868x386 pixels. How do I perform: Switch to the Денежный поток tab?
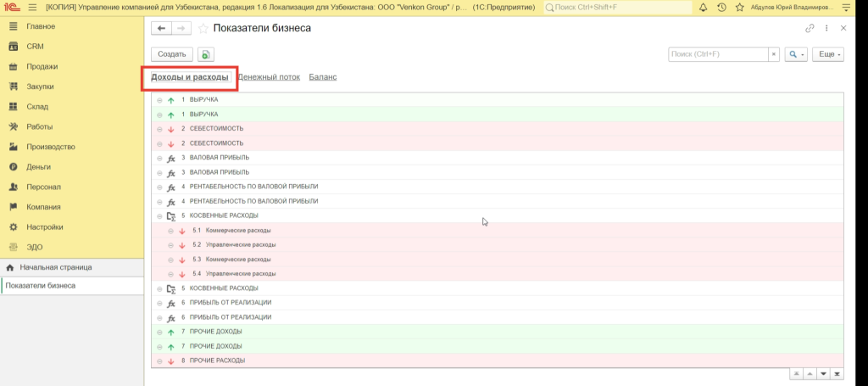click(x=269, y=77)
